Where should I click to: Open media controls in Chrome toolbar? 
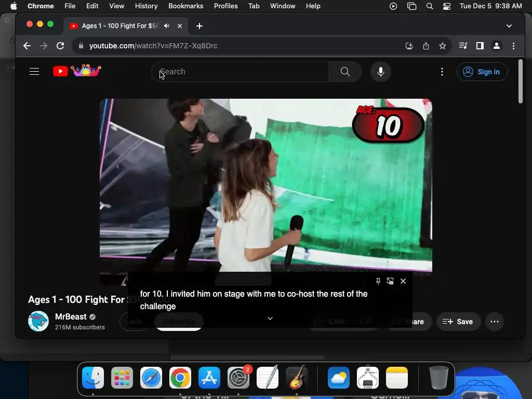click(463, 46)
